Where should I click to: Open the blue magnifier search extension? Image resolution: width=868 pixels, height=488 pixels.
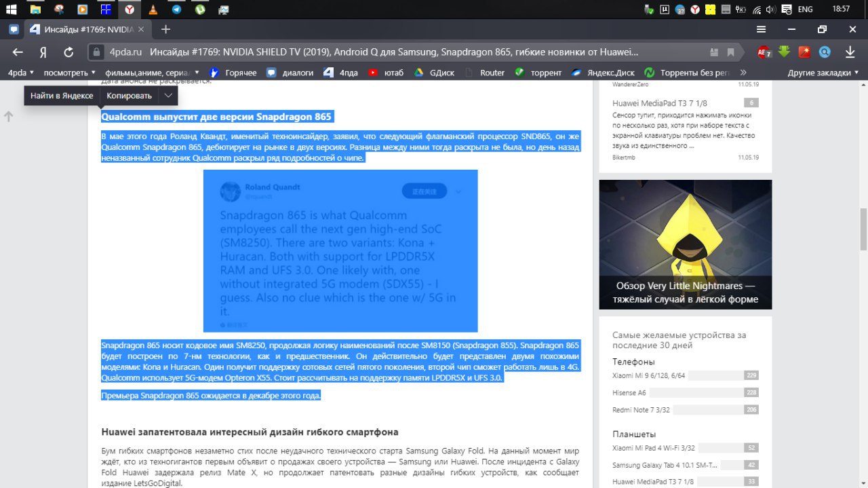pos(825,52)
